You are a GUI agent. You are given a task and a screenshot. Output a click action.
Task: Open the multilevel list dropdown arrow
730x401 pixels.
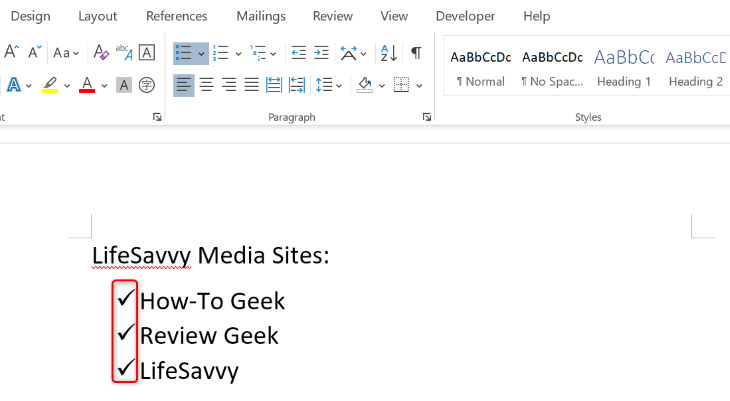pyautogui.click(x=273, y=54)
